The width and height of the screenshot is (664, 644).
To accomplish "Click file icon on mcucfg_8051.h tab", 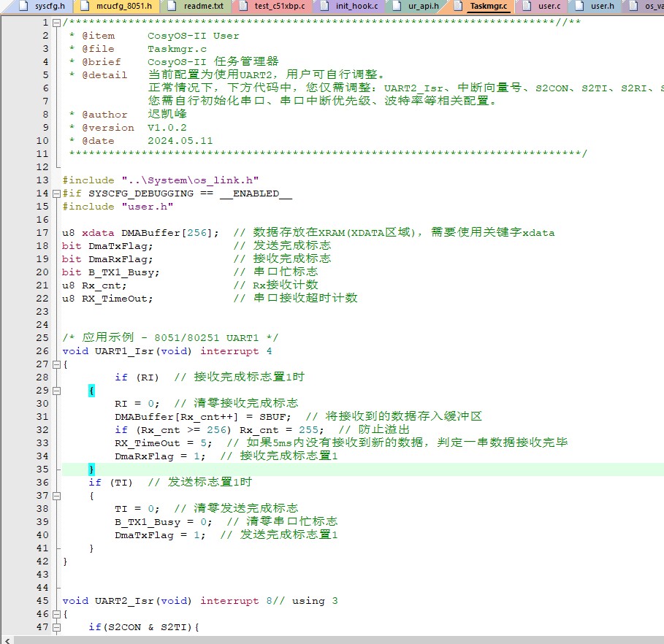I will click(85, 6).
